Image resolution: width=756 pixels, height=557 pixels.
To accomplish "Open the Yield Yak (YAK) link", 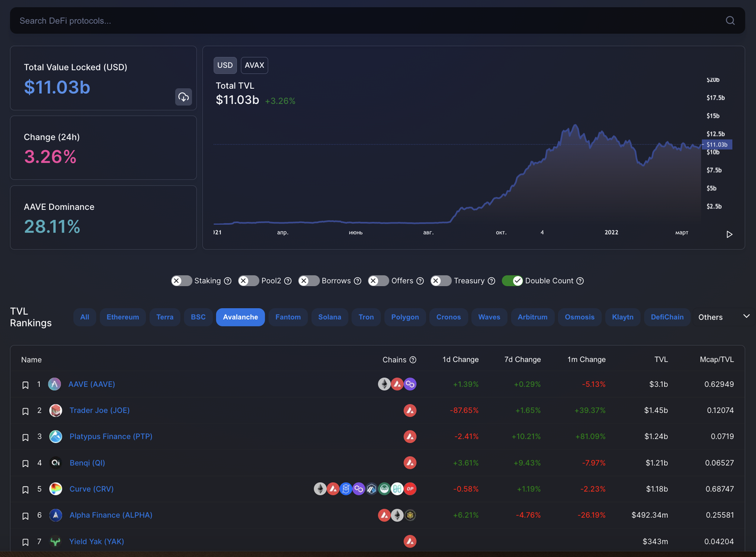I will [98, 541].
